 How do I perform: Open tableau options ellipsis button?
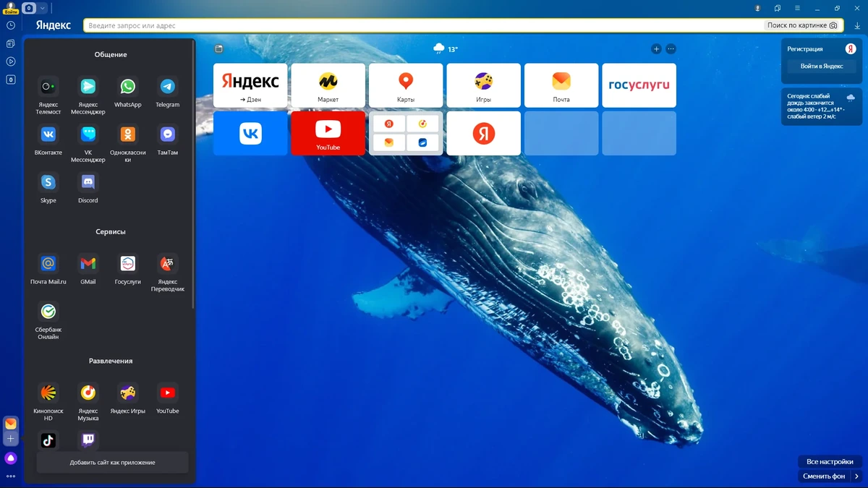coord(671,49)
